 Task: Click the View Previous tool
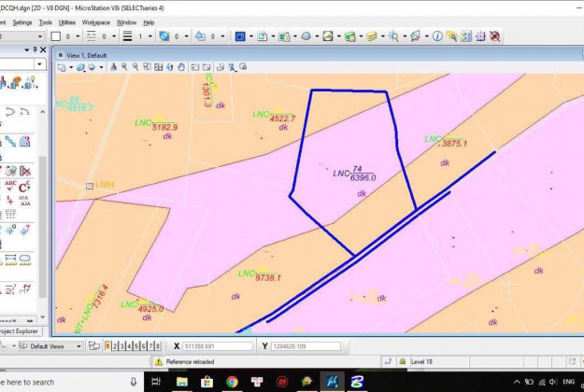(193, 67)
